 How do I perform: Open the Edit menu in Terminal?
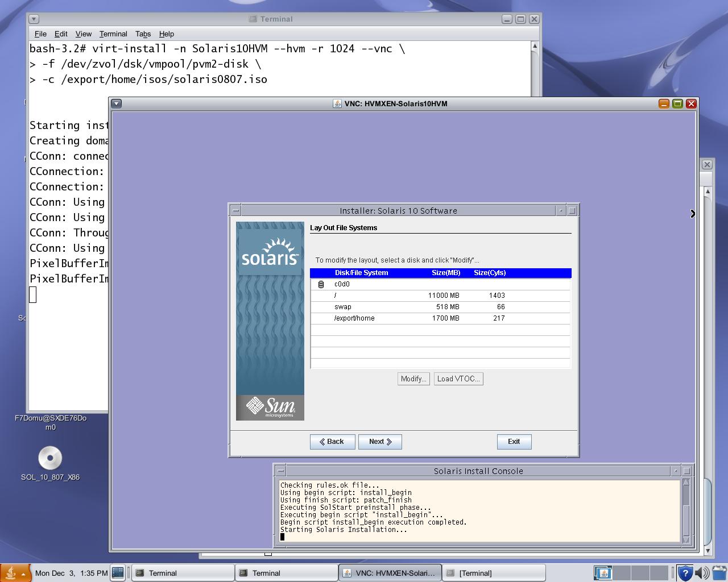click(x=61, y=34)
